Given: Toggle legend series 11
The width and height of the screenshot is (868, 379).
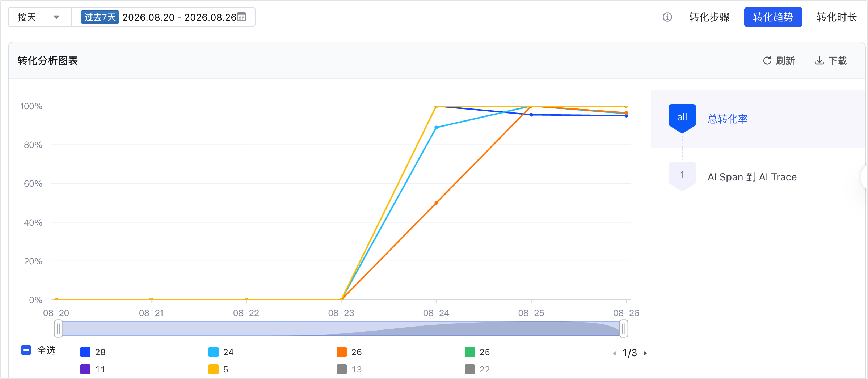Looking at the screenshot, I should (x=93, y=369).
